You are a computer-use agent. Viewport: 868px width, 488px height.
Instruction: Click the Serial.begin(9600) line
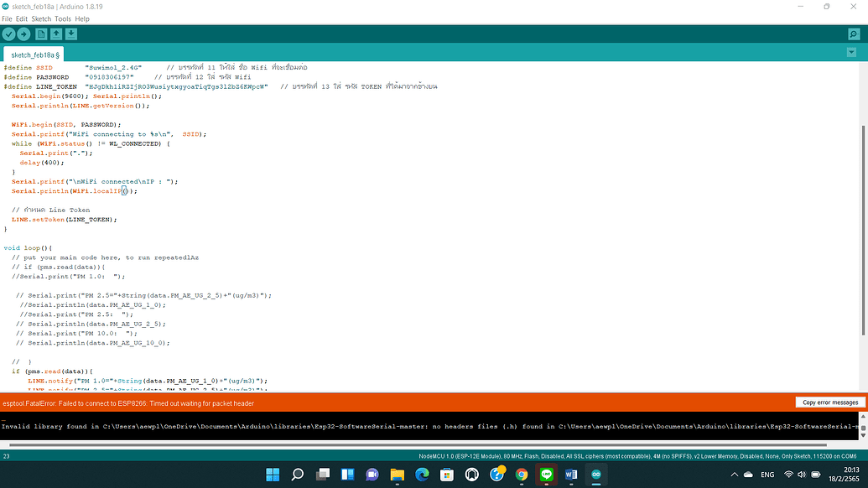click(86, 96)
